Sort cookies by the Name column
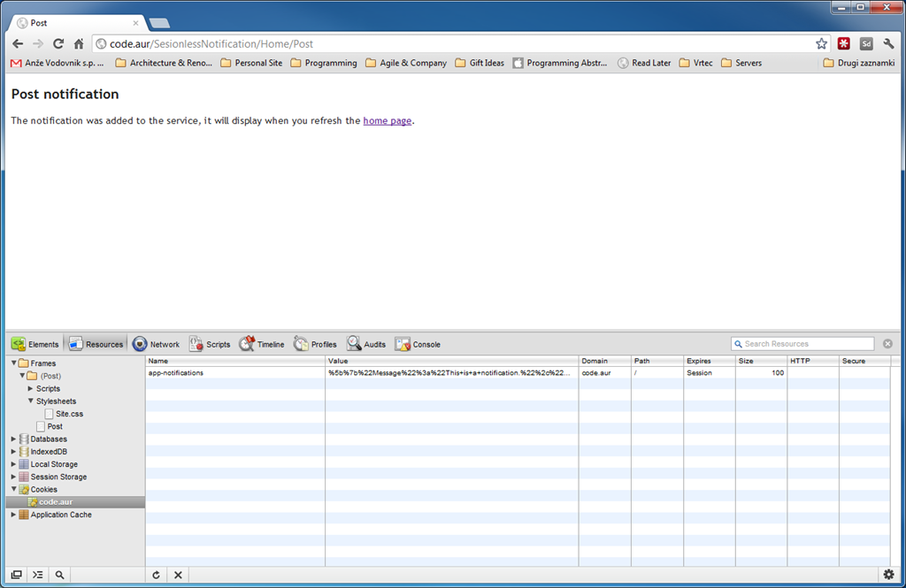 coord(235,361)
